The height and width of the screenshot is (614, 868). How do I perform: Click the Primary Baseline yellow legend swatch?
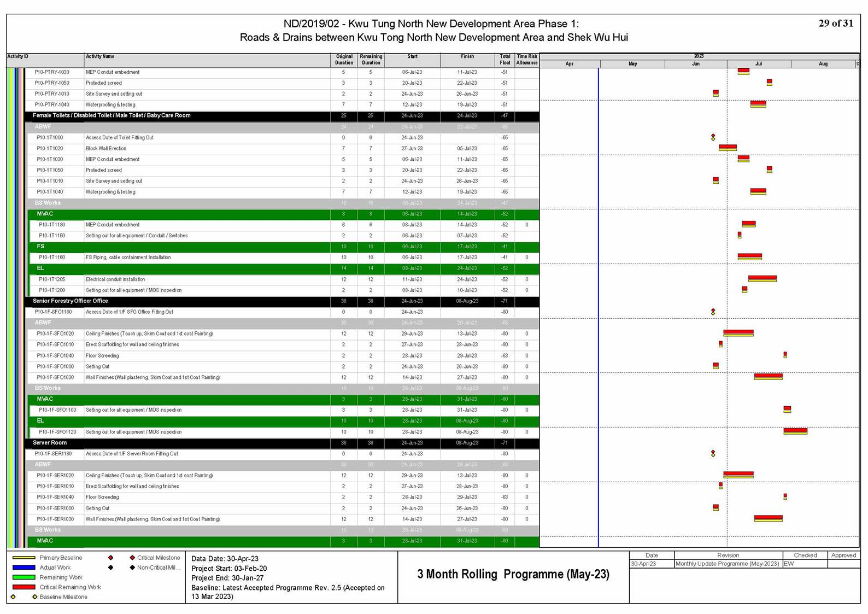[x=24, y=558]
